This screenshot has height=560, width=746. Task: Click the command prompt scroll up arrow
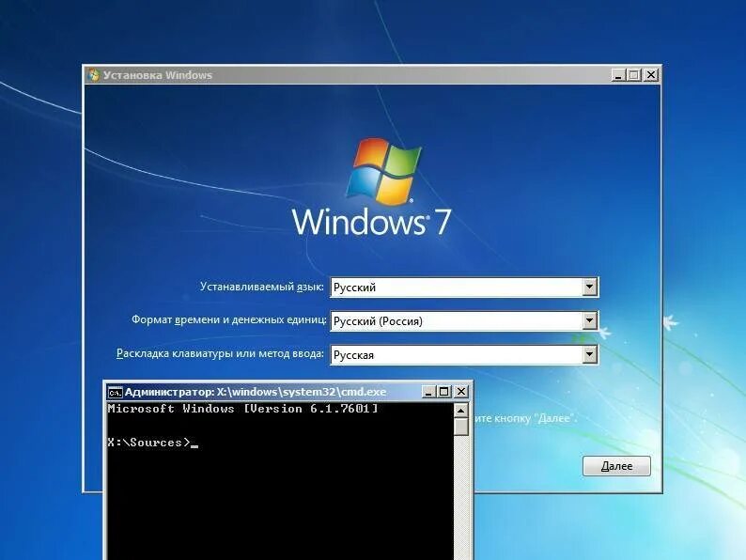pos(461,410)
